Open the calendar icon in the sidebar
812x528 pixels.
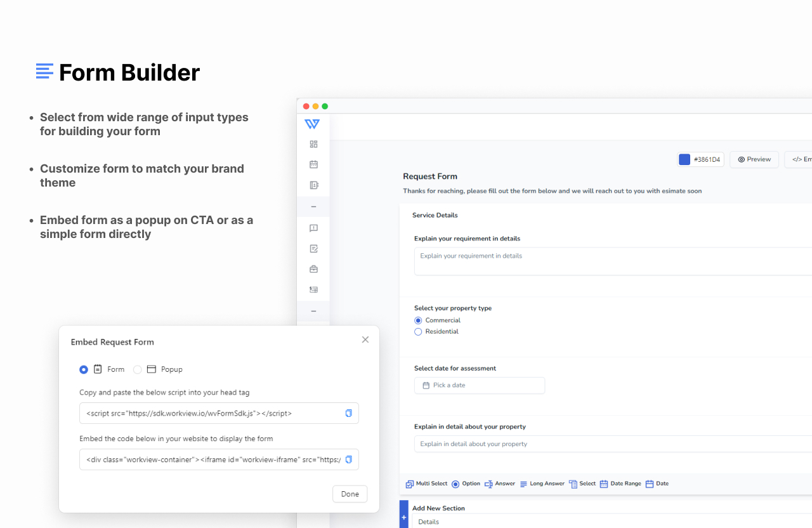[x=313, y=164]
